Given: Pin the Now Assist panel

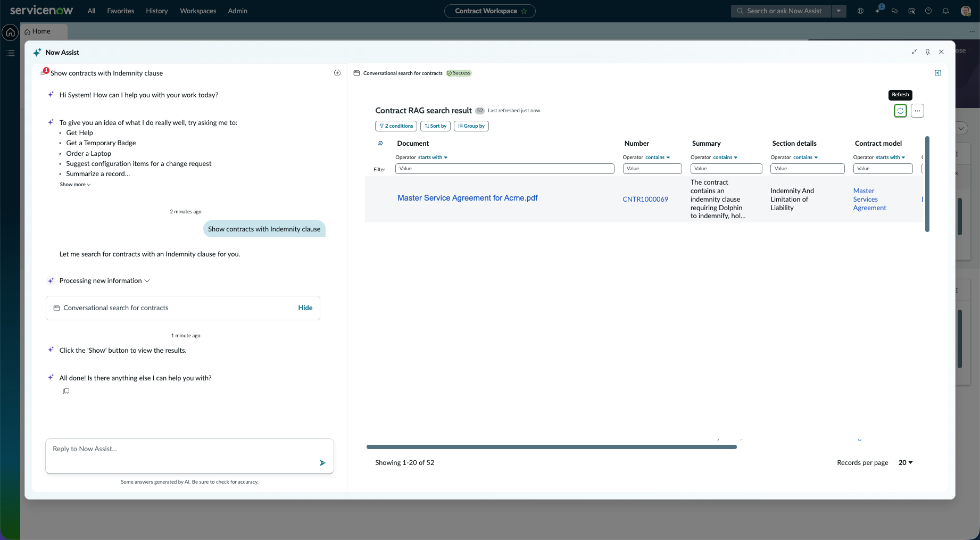Looking at the screenshot, I should click(x=927, y=52).
